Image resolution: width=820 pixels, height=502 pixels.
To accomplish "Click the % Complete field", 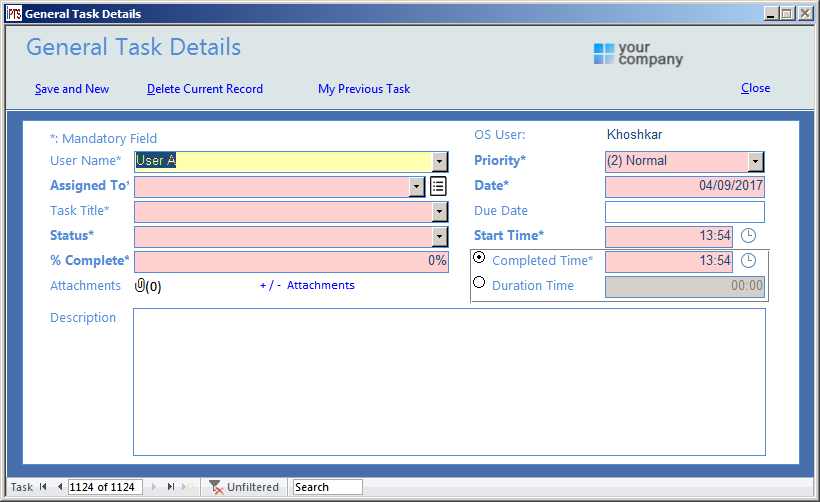I will [x=291, y=261].
